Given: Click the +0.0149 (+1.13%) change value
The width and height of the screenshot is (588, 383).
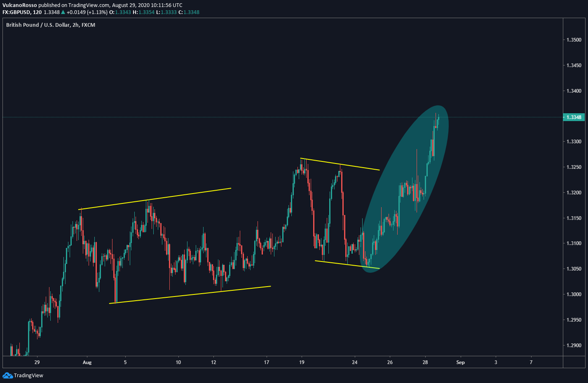Looking at the screenshot, I should (x=87, y=12).
